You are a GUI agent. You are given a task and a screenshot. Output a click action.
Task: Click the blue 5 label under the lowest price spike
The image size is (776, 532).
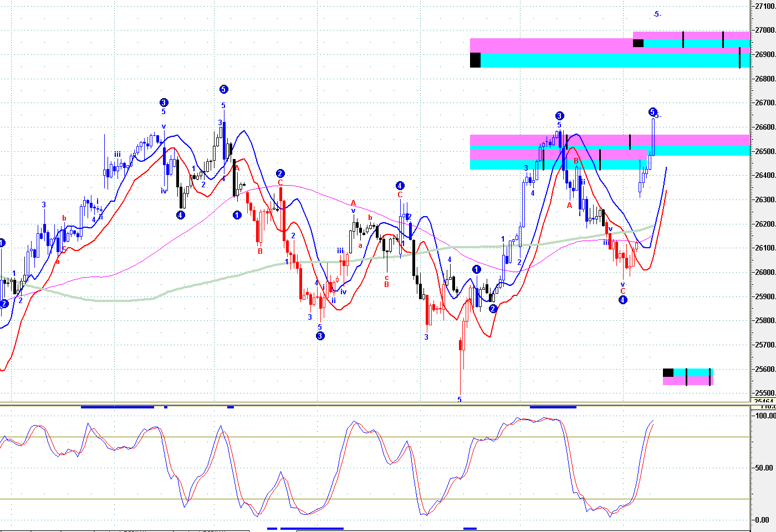[459, 400]
